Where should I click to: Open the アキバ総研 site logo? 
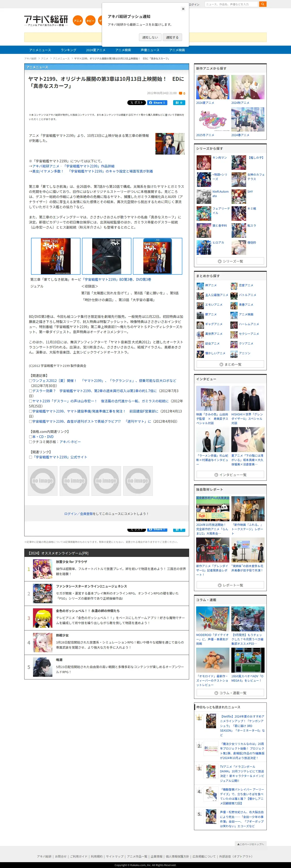tap(46, 21)
